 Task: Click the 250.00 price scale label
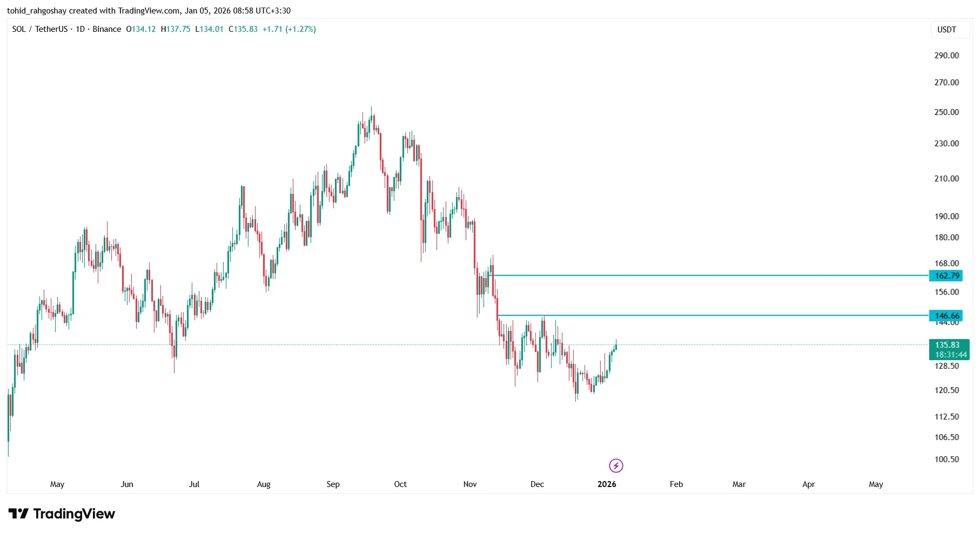tap(947, 112)
